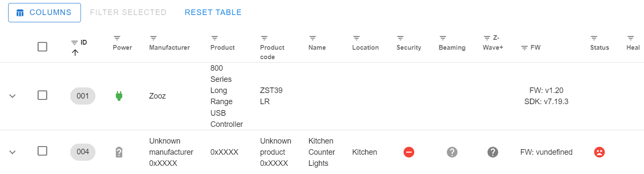Screen dimensions: 644x174
Task: Select the checkbox for node 004
Action: click(42, 151)
